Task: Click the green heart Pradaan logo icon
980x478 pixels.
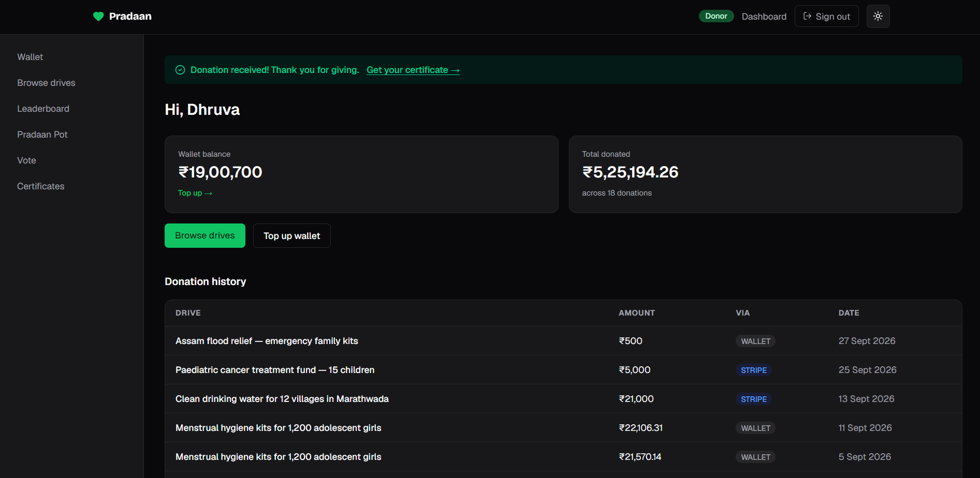Action: pos(98,17)
